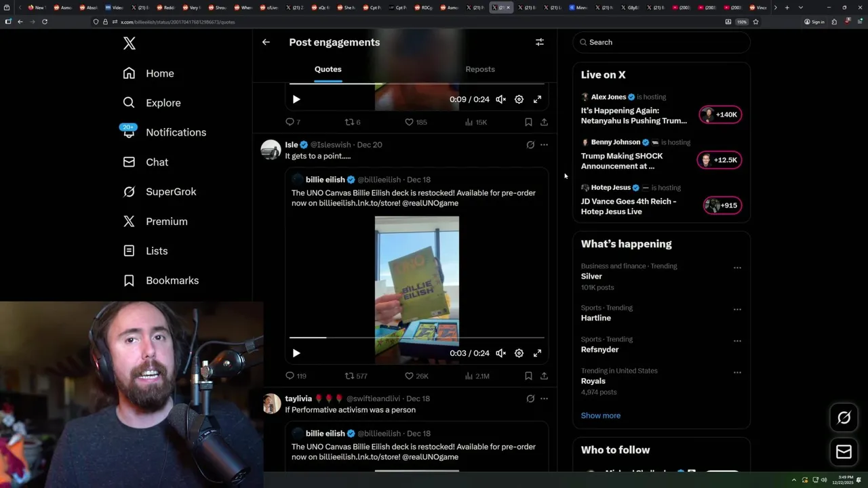868x488 pixels.
Task: Open @Isleswish profile link
Action: point(331,144)
